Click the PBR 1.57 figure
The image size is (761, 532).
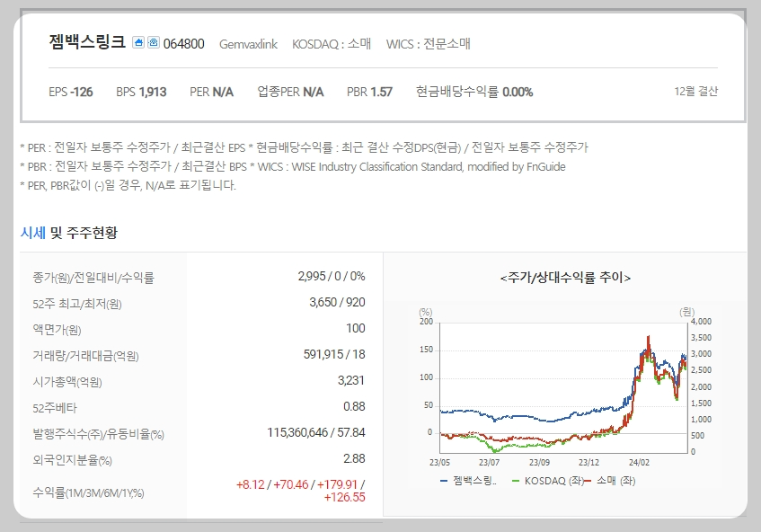click(369, 92)
